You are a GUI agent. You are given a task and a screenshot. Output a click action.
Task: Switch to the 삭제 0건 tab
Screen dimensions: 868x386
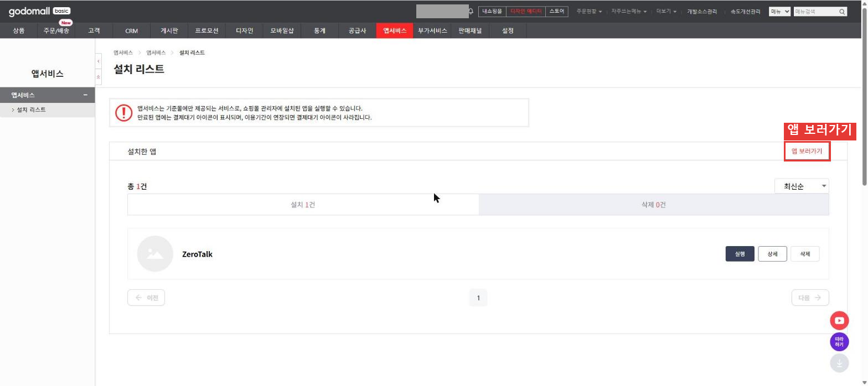(x=654, y=205)
